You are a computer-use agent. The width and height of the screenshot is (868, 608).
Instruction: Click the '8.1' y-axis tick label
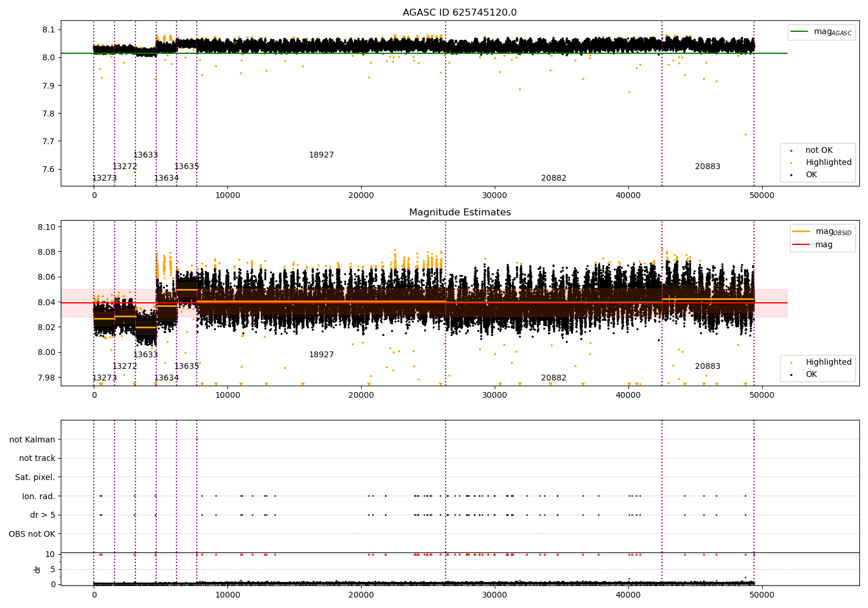[x=49, y=30]
